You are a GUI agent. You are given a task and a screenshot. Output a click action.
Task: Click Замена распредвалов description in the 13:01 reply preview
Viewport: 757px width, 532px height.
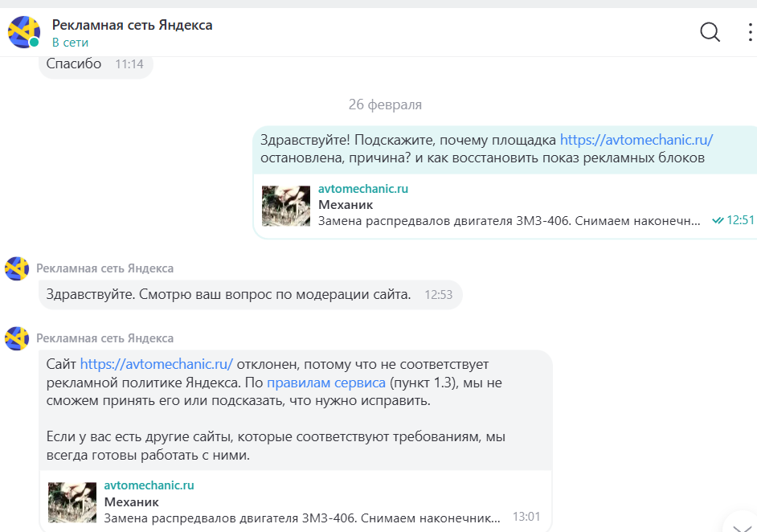(302, 518)
